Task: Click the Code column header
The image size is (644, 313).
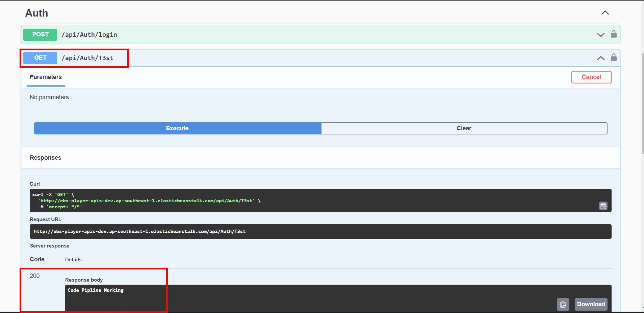Action: [37, 259]
